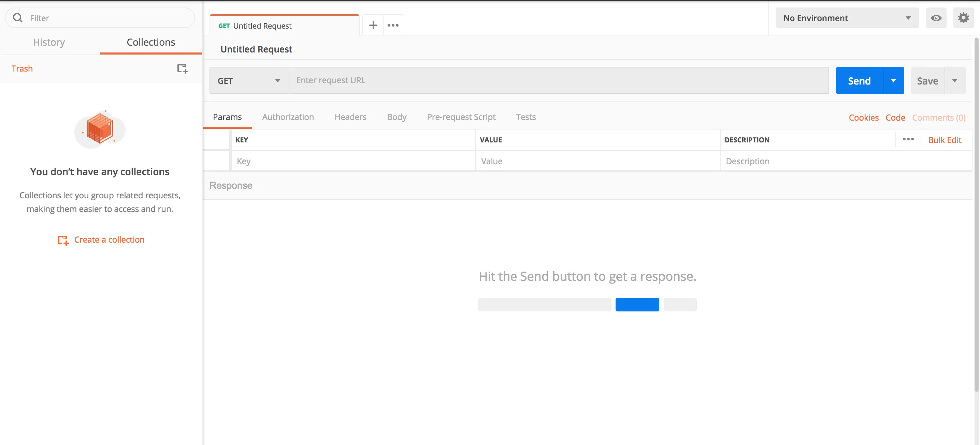Expand the GET method dropdown
Screen dimensions: 980x445
coord(249,80)
